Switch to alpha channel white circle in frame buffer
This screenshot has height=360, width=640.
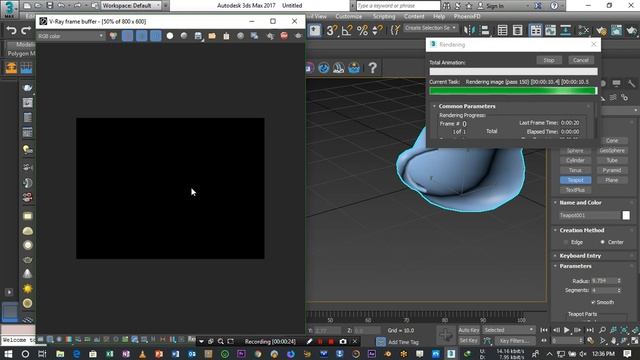coord(170,36)
